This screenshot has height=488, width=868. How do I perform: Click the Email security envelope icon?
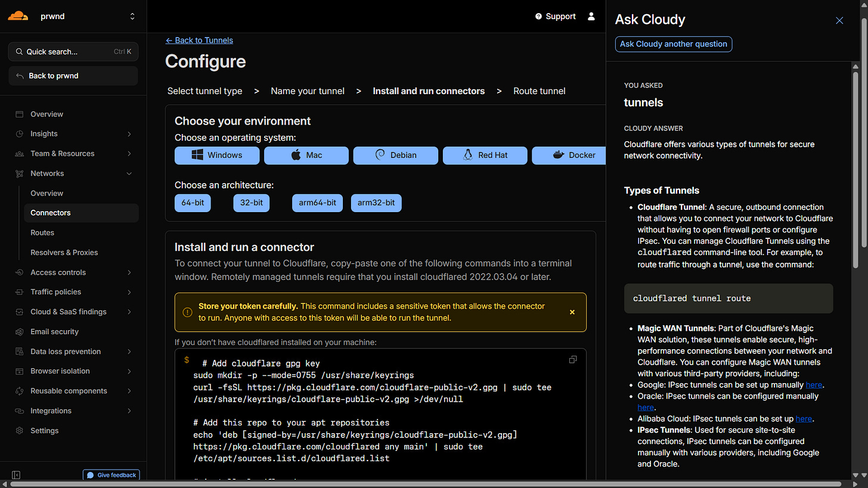coord(20,331)
